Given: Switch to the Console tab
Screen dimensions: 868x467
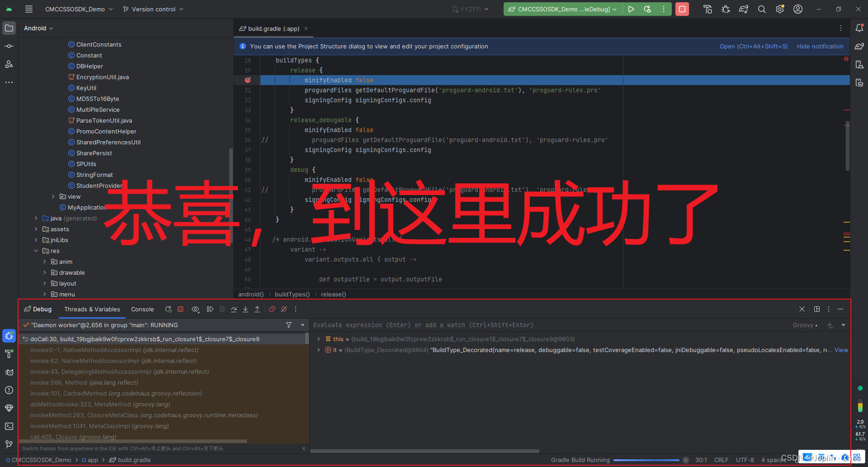Looking at the screenshot, I should [x=142, y=309].
